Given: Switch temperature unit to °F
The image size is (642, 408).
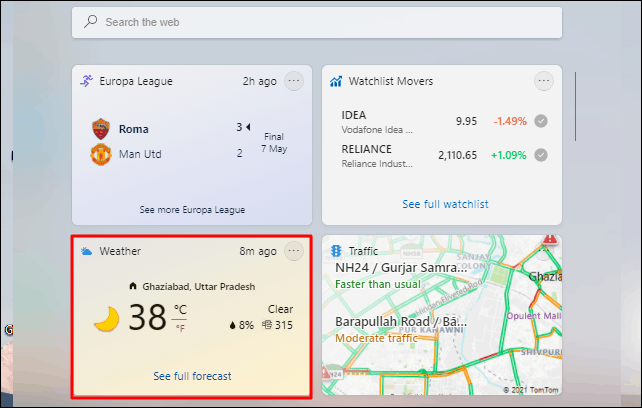Looking at the screenshot, I should (x=180, y=328).
